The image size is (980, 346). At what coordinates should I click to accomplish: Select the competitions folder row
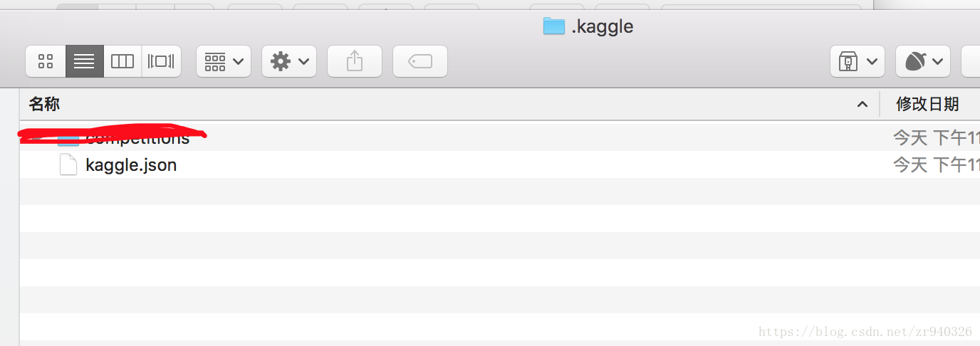tap(500, 137)
